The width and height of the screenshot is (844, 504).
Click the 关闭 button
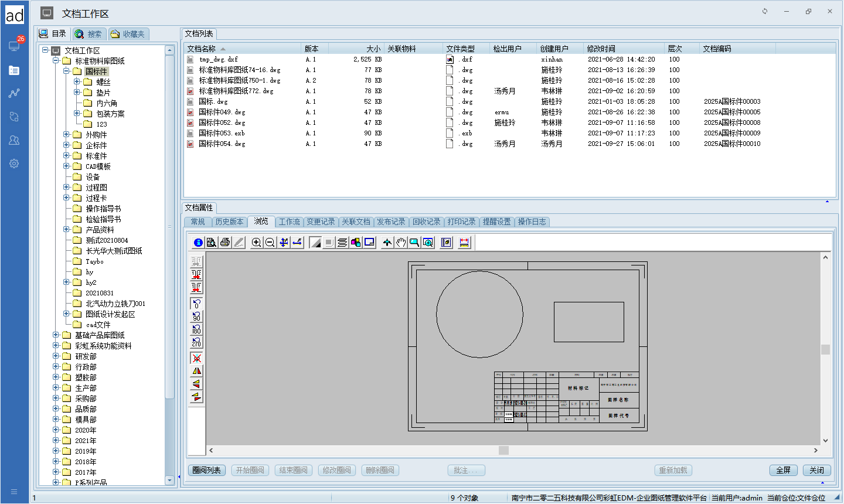pos(817,470)
